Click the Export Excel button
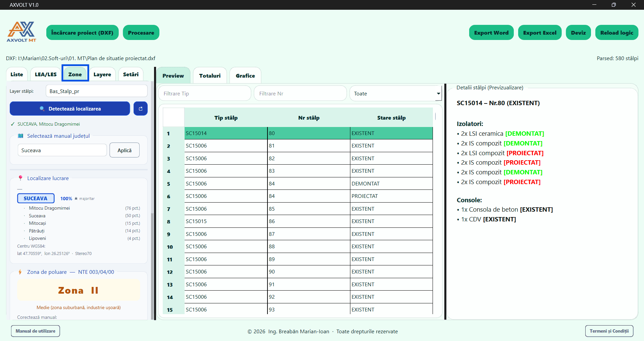Screen dimensions: 644x341 click(540, 33)
